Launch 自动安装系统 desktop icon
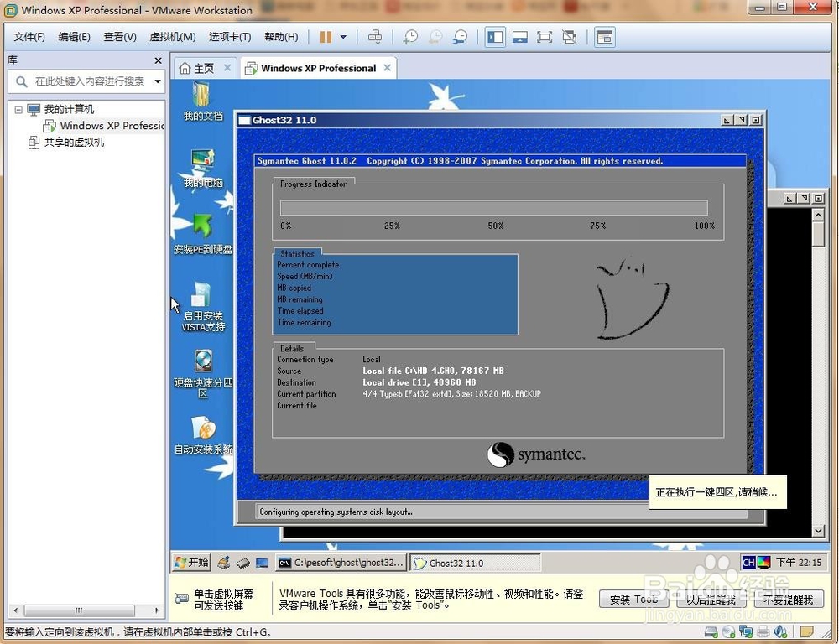Screen dimensions: 839x644 click(203, 435)
